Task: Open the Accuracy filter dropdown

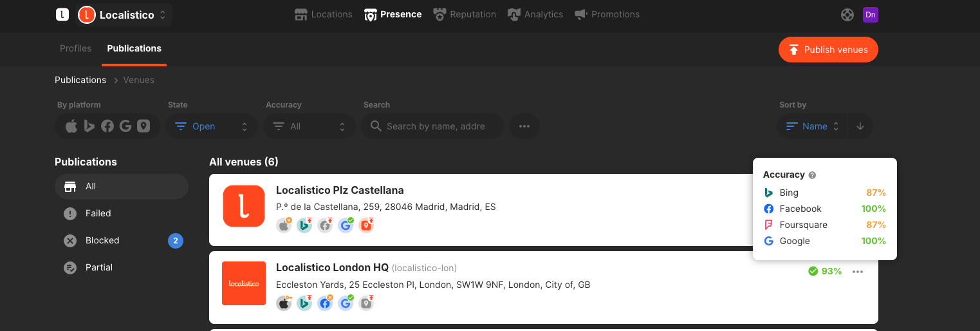Action: coord(309,126)
